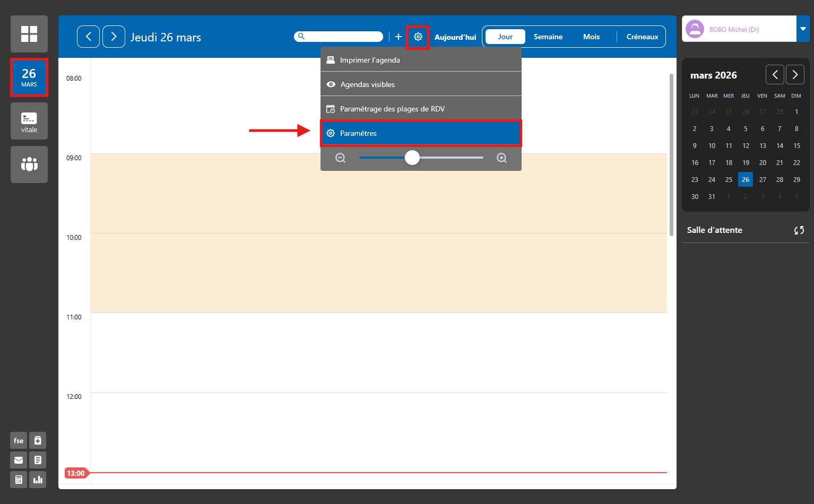This screenshot has height=504, width=814.
Task: Expand the doctor BOBO Michel dropdown
Action: click(803, 29)
